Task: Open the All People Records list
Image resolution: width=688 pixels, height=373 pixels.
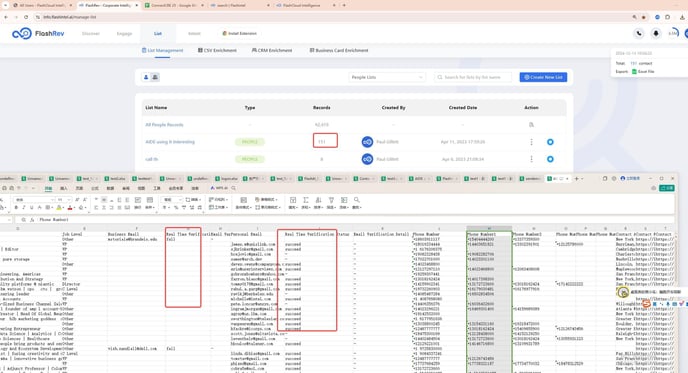Action: click(164, 125)
